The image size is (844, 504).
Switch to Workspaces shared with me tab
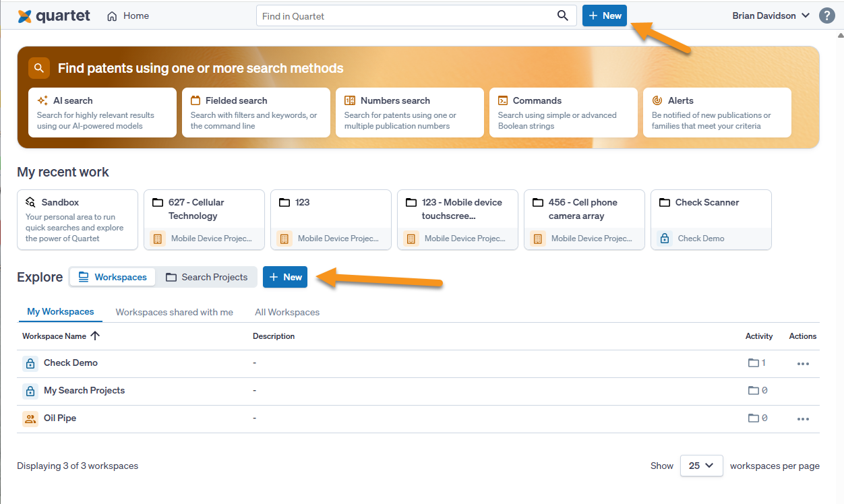coord(174,312)
